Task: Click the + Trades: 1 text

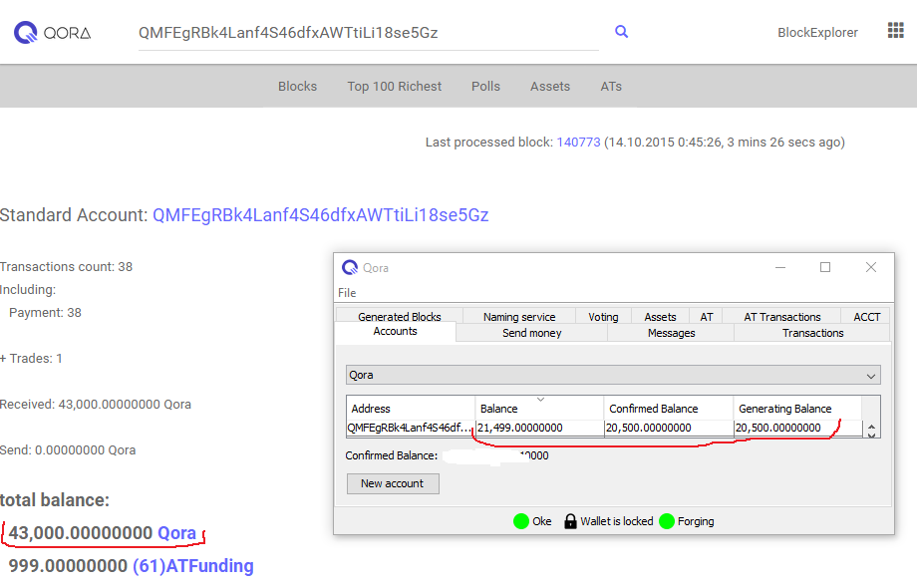Action: (31, 359)
